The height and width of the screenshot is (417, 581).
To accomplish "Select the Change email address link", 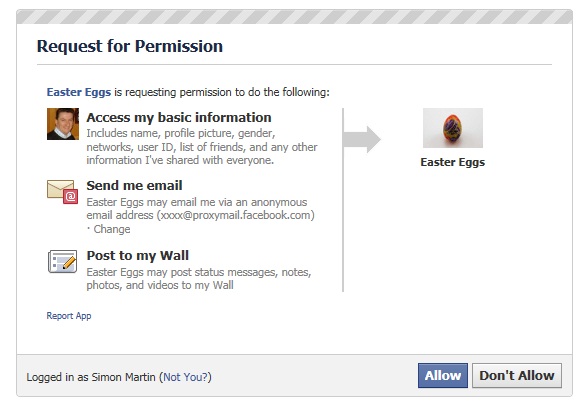I will tap(112, 229).
